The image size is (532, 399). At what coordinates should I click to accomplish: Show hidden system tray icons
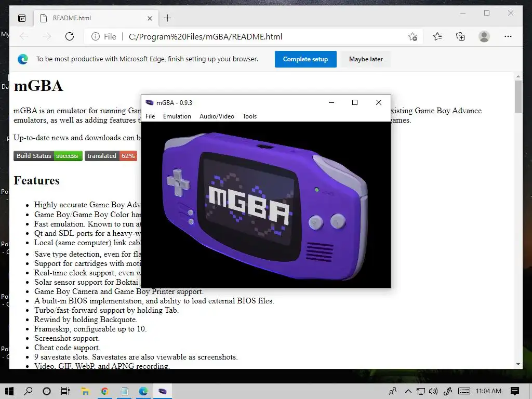pyautogui.click(x=408, y=391)
